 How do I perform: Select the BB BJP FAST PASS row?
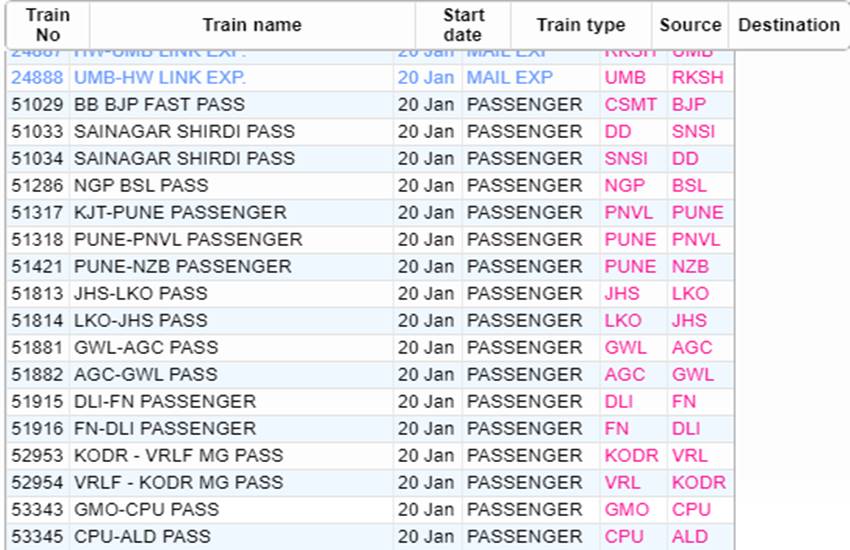click(x=159, y=104)
